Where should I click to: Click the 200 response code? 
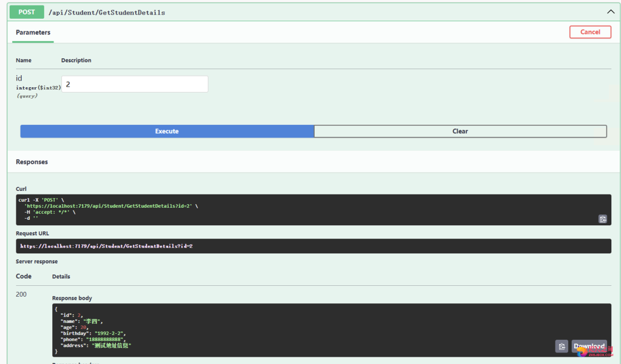(x=21, y=294)
